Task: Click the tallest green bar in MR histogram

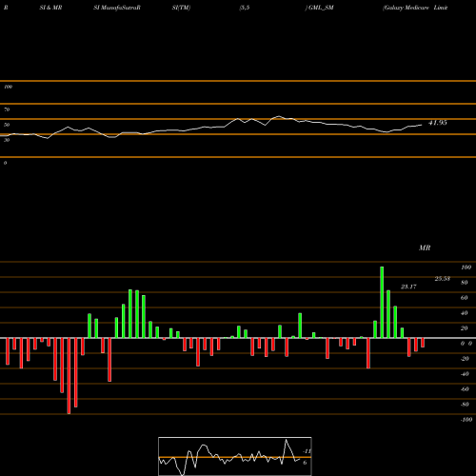Action: point(382,302)
